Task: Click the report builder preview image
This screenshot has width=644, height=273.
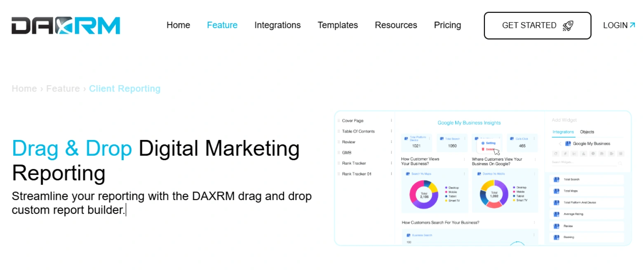Action: click(483, 178)
